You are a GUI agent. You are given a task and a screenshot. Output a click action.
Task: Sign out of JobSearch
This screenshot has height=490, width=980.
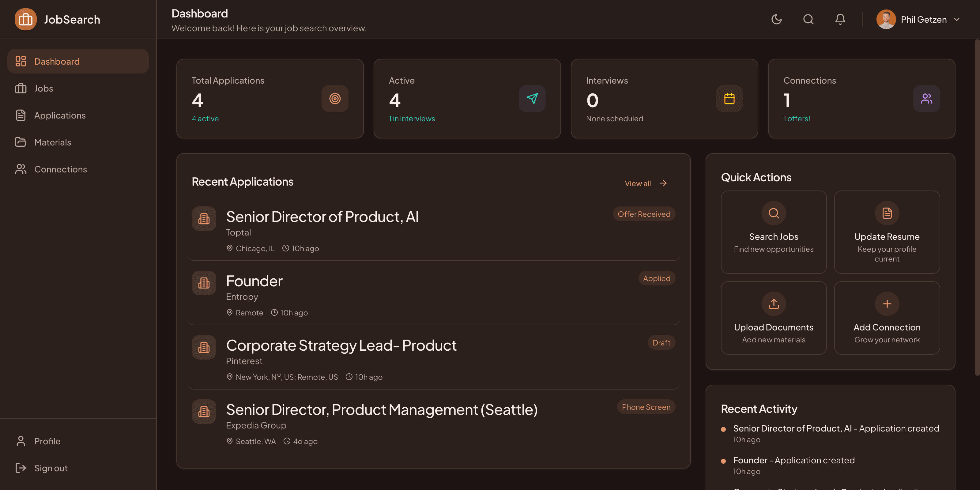coord(51,468)
